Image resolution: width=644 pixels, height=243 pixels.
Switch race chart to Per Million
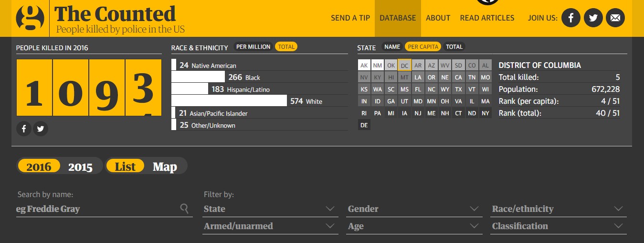[253, 47]
